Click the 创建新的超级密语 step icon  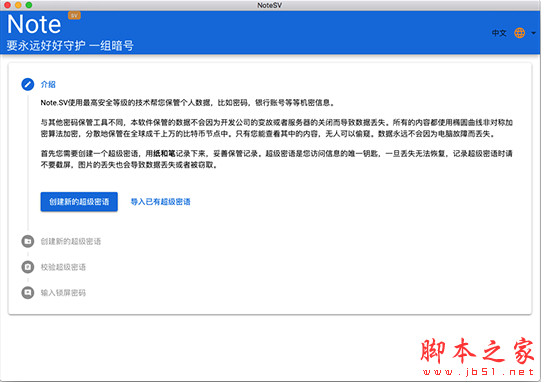tap(28, 241)
